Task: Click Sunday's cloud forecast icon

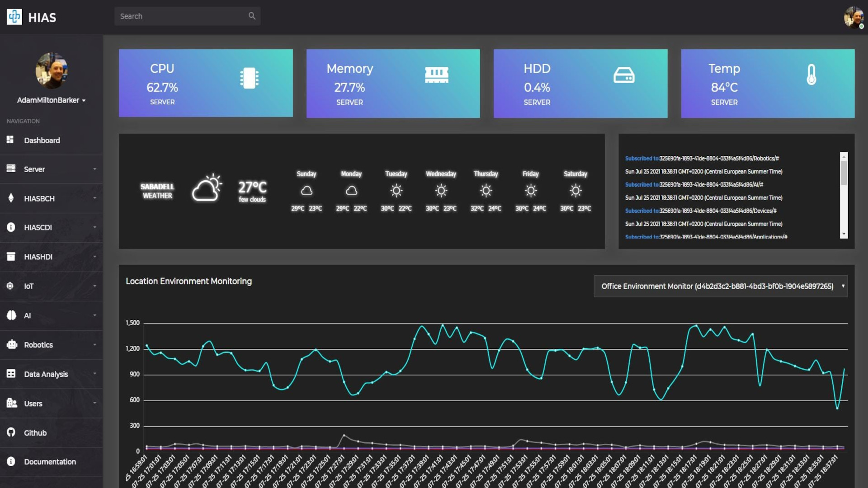Action: point(307,191)
